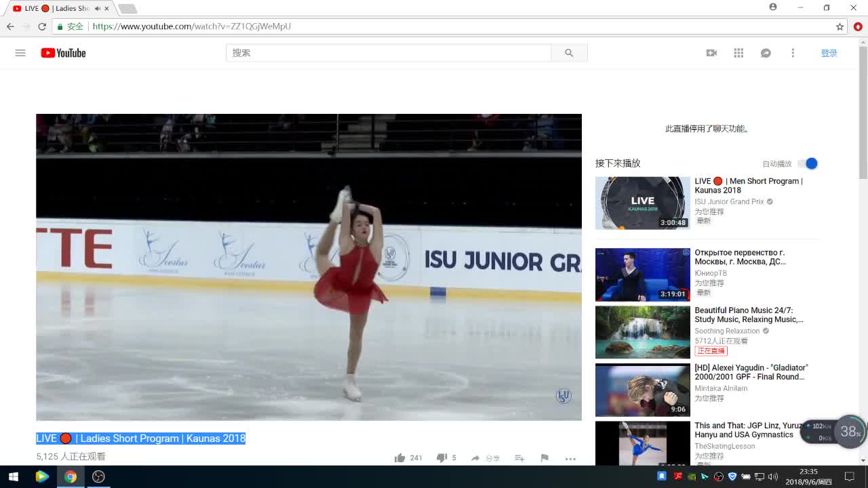This screenshot has width=868, height=488.
Task: Click the search magnifier button
Action: tap(569, 53)
